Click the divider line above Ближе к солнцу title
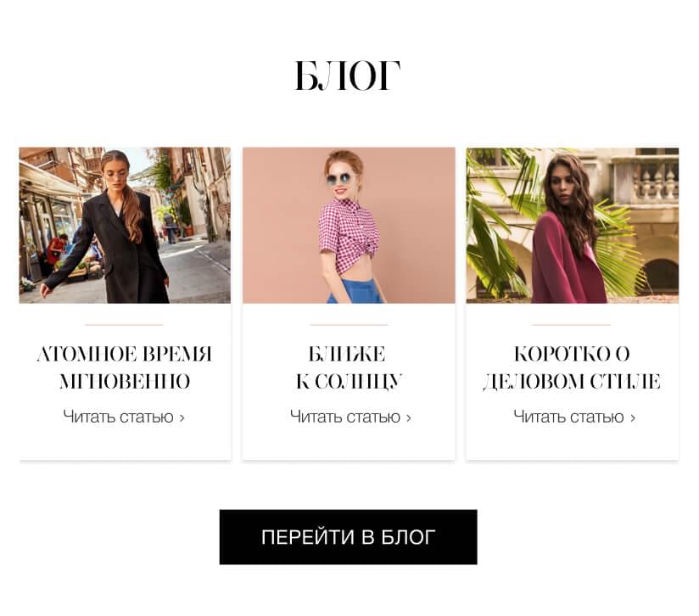699x616 pixels. [349, 325]
